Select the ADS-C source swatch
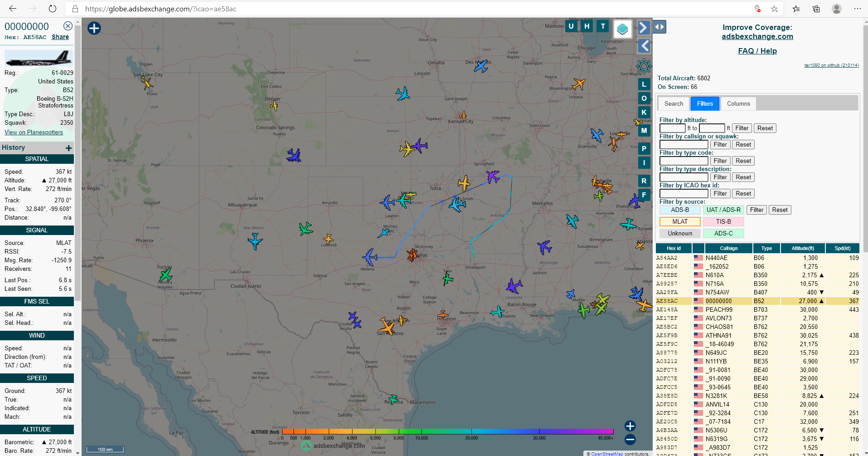Viewport: 868px width, 456px height. click(723, 234)
